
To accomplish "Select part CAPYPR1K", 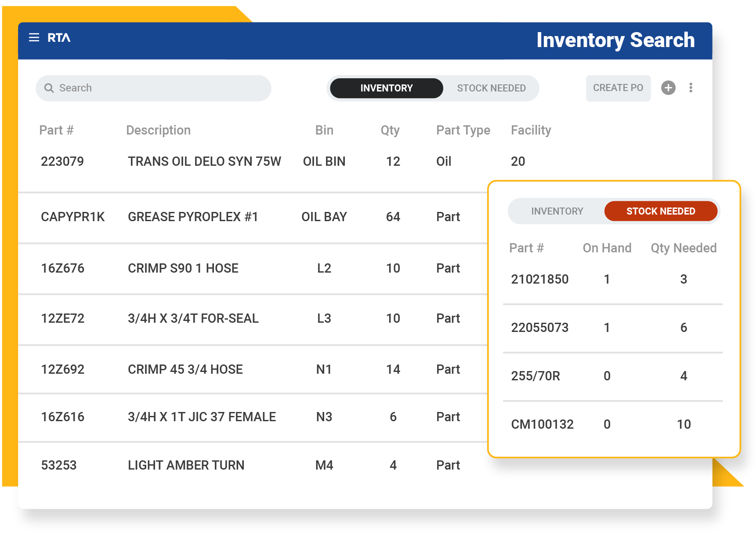I will (x=73, y=217).
